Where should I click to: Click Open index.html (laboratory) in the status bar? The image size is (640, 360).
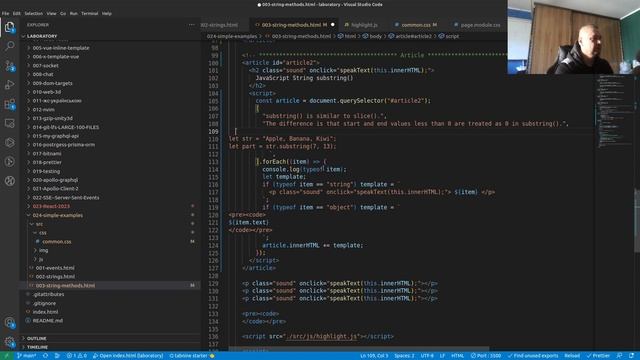coord(128,356)
